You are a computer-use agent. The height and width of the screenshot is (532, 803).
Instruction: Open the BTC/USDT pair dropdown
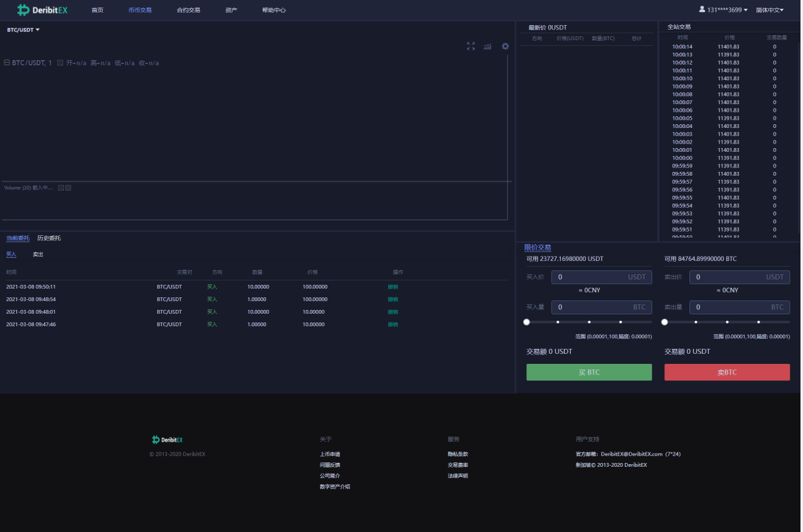pos(23,29)
